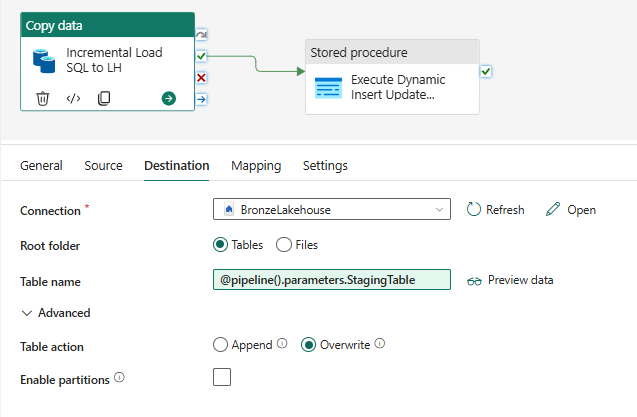Choose Append table action
Viewport: 637px width, 417px height.
pos(220,345)
